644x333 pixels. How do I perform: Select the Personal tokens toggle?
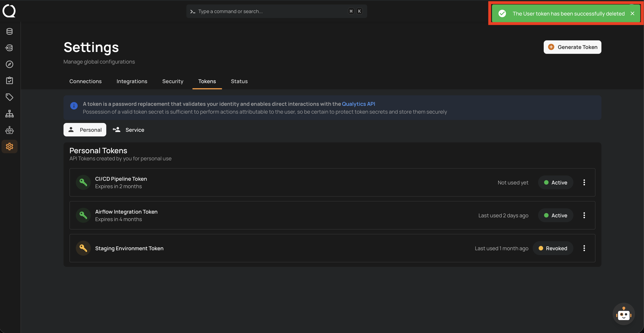[85, 130]
